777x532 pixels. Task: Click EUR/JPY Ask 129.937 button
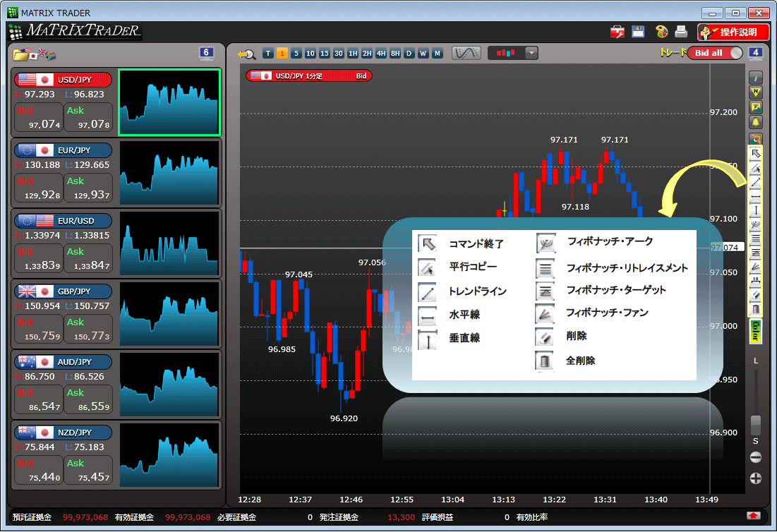tap(88, 188)
